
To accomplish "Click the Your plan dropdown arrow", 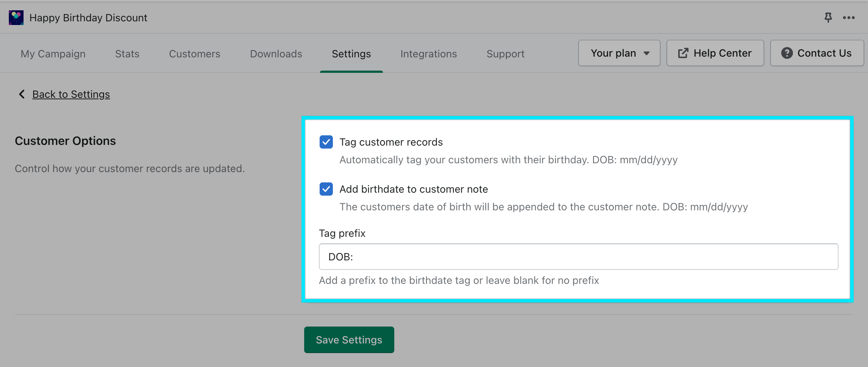I will [647, 54].
